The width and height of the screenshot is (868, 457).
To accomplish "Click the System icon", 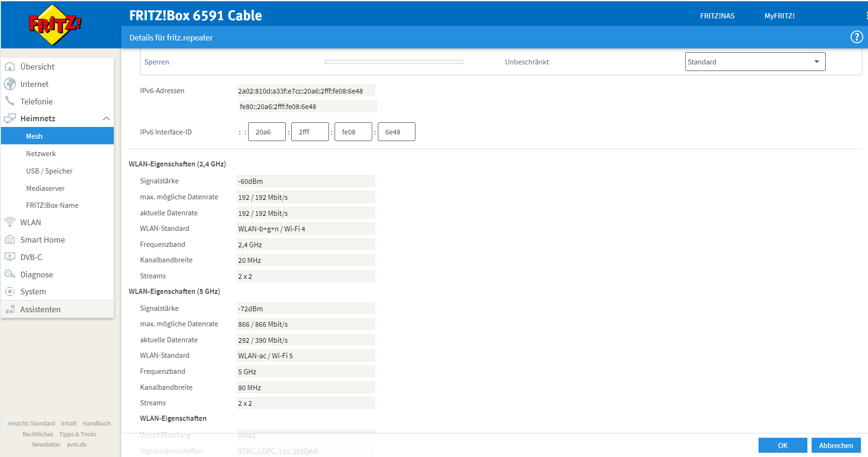I will 10,292.
